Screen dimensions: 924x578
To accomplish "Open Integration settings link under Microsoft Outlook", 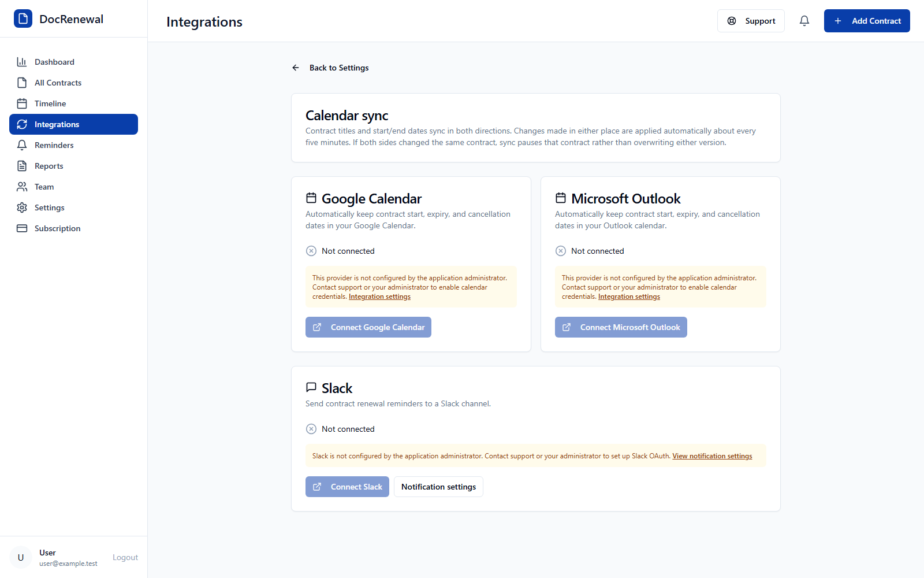I will click(629, 297).
